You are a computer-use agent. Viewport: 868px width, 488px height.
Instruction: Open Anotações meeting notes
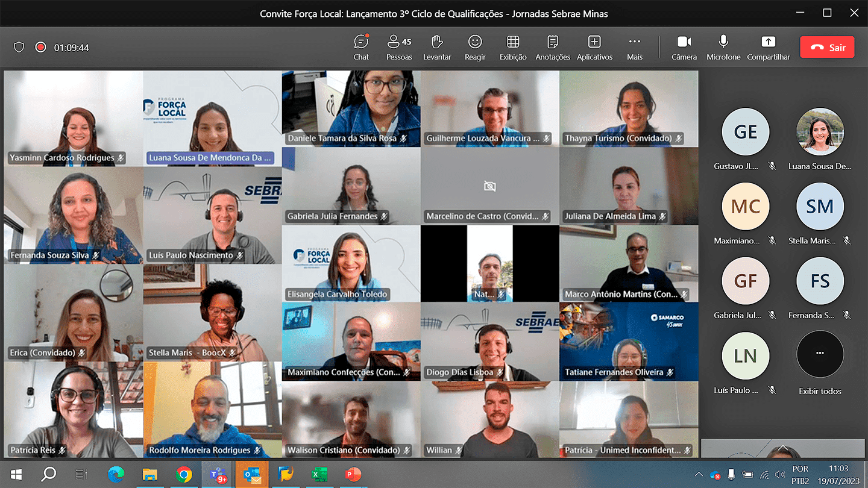(x=553, y=47)
